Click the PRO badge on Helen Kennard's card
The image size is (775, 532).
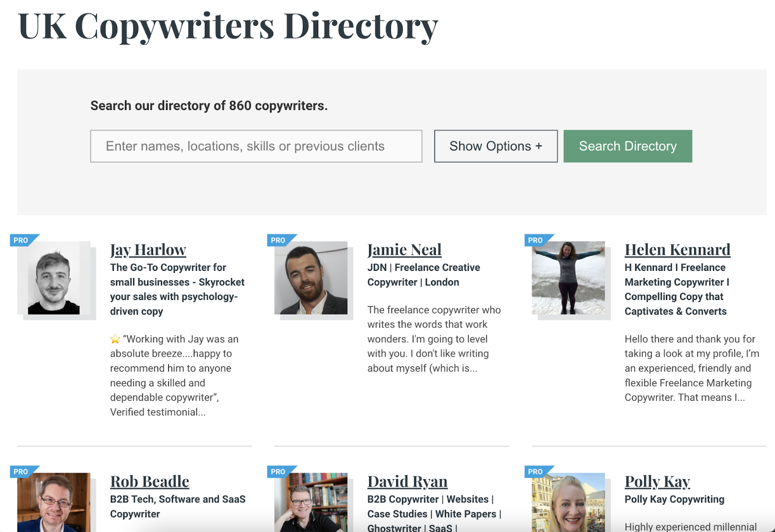pos(535,239)
